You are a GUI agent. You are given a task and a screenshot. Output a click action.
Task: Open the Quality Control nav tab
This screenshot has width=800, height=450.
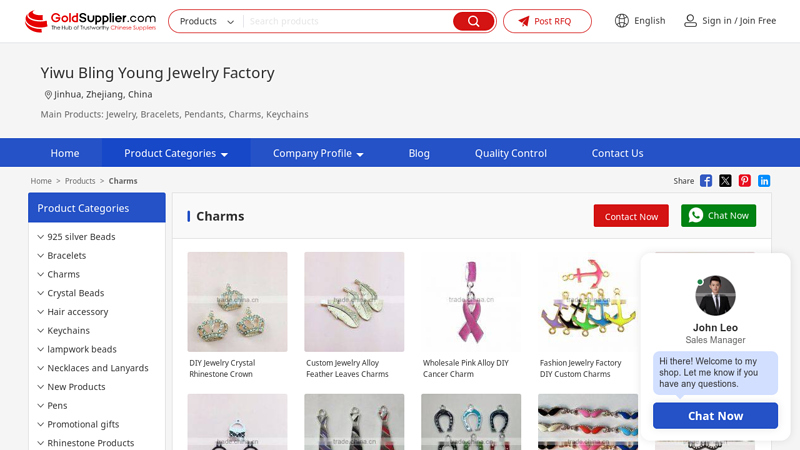click(511, 153)
